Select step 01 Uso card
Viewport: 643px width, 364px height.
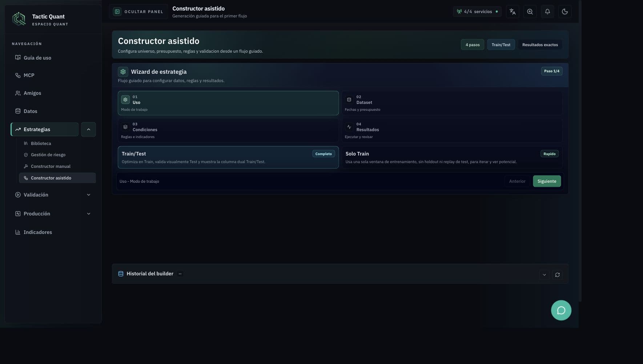pyautogui.click(x=228, y=103)
